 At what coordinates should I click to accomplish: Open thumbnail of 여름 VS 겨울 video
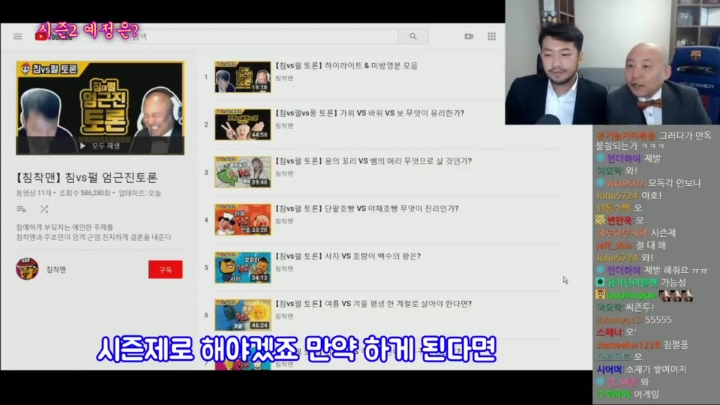(x=243, y=315)
